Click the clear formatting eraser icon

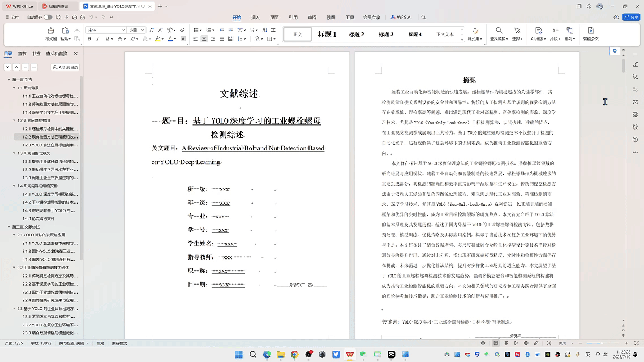[x=182, y=30]
